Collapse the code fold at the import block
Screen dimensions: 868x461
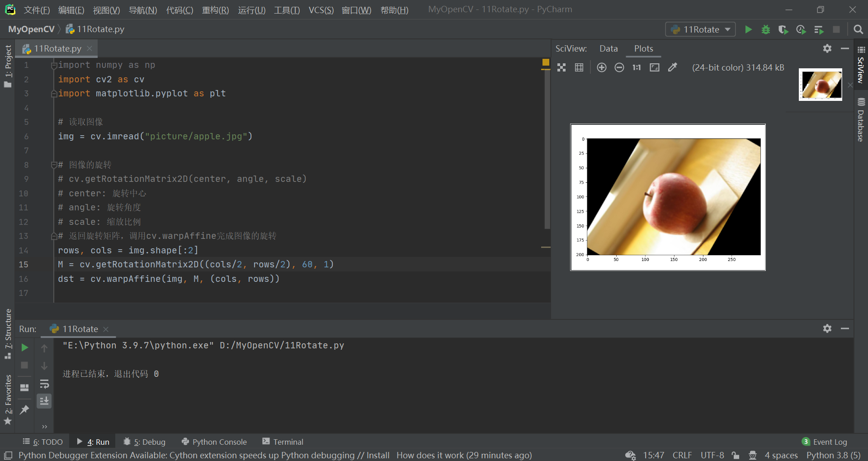click(x=54, y=65)
